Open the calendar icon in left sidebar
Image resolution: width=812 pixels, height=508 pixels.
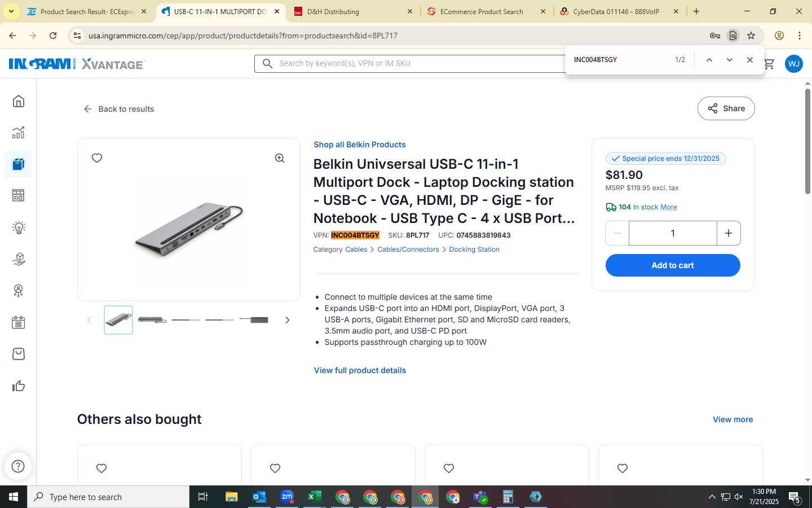click(19, 322)
